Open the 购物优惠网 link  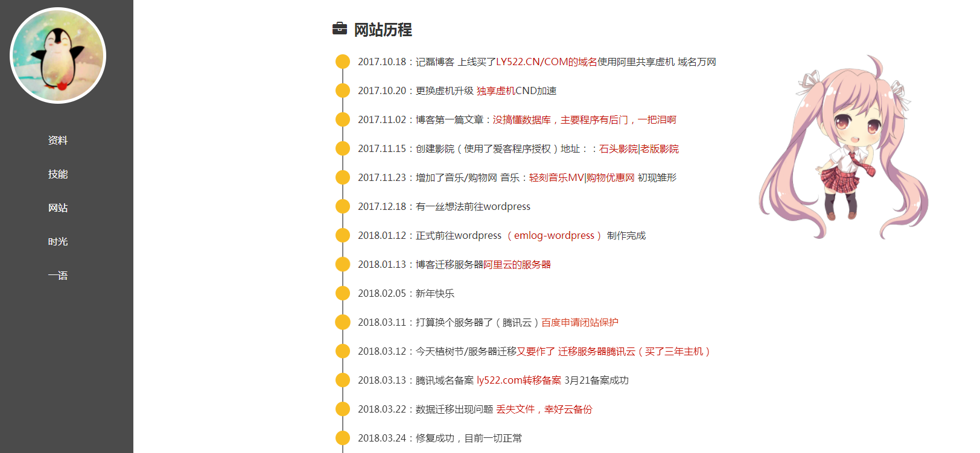coord(611,178)
